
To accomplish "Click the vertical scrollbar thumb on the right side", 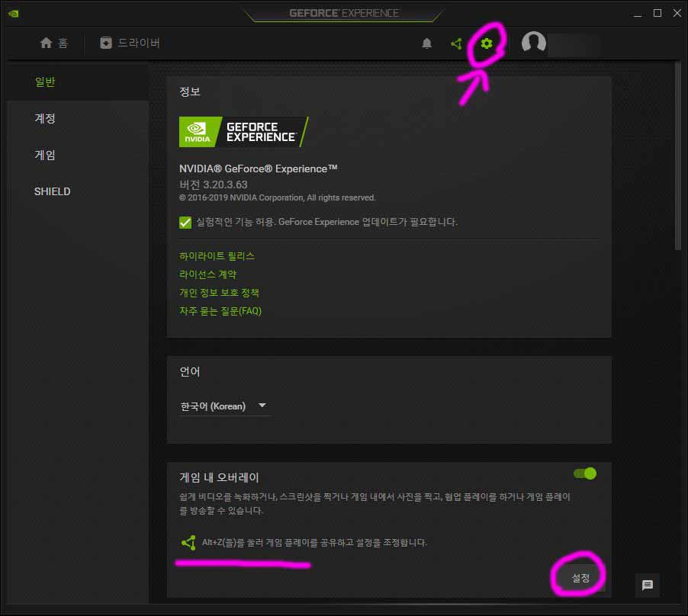I will (x=677, y=156).
